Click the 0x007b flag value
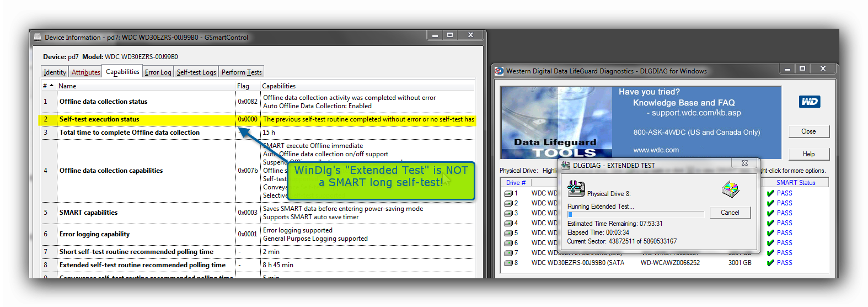Viewport: 868px width, 307px height. point(248,171)
